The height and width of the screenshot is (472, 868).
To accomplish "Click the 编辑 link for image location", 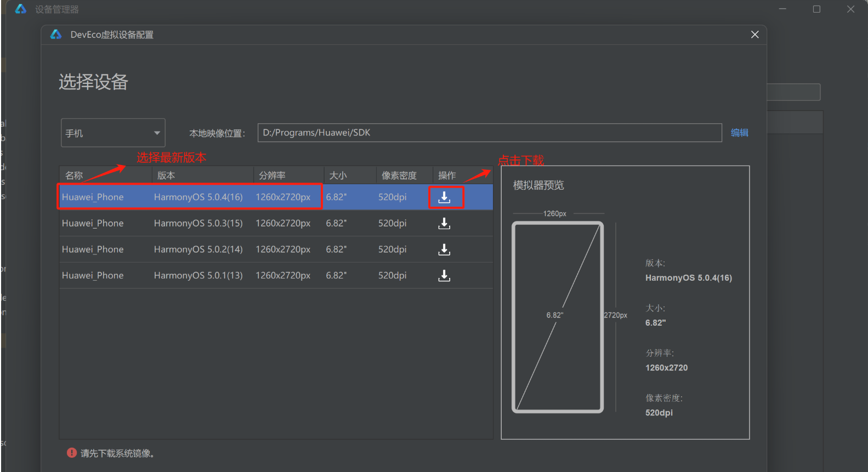I will [x=739, y=133].
